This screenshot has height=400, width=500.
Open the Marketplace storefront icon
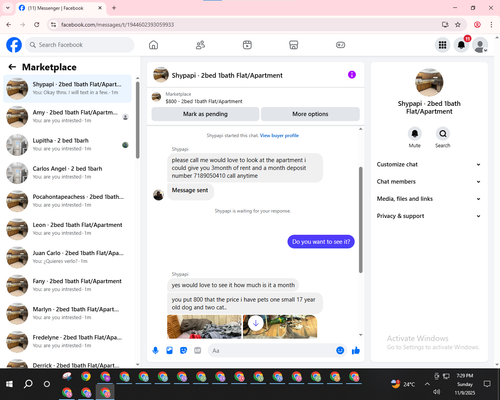pyautogui.click(x=294, y=45)
